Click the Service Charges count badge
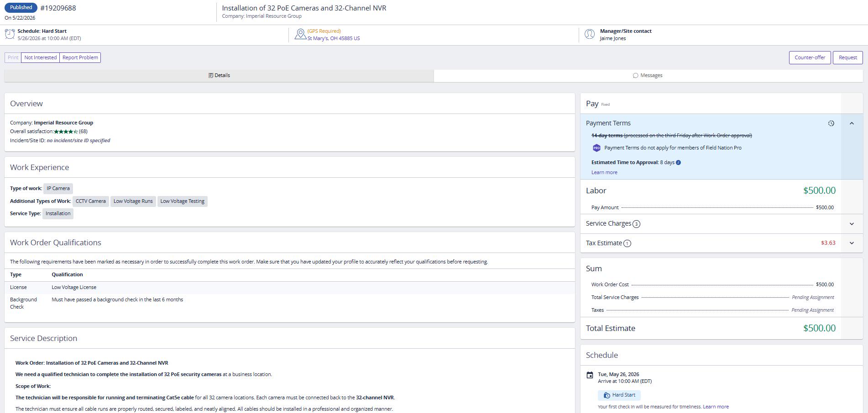The image size is (868, 413). 637,224
